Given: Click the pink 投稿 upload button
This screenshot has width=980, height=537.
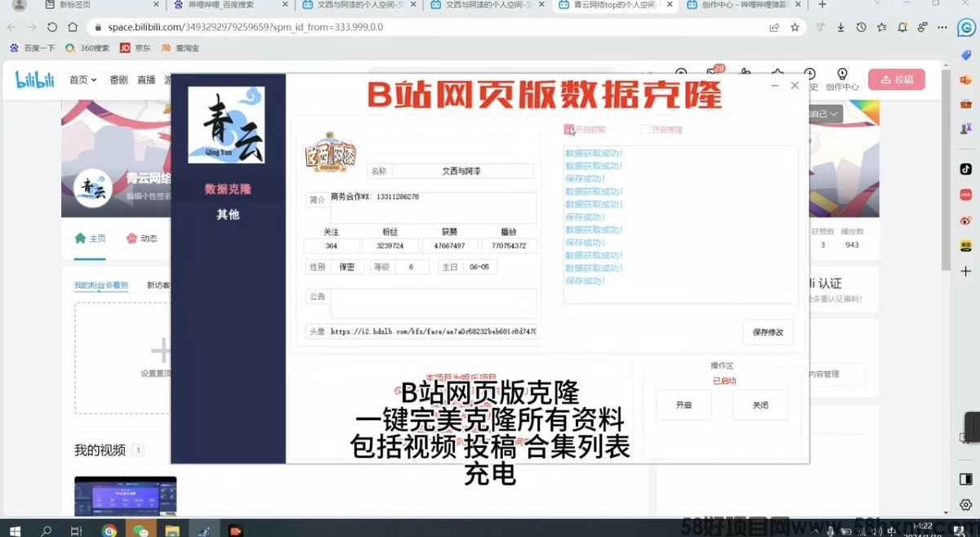Looking at the screenshot, I should [896, 79].
